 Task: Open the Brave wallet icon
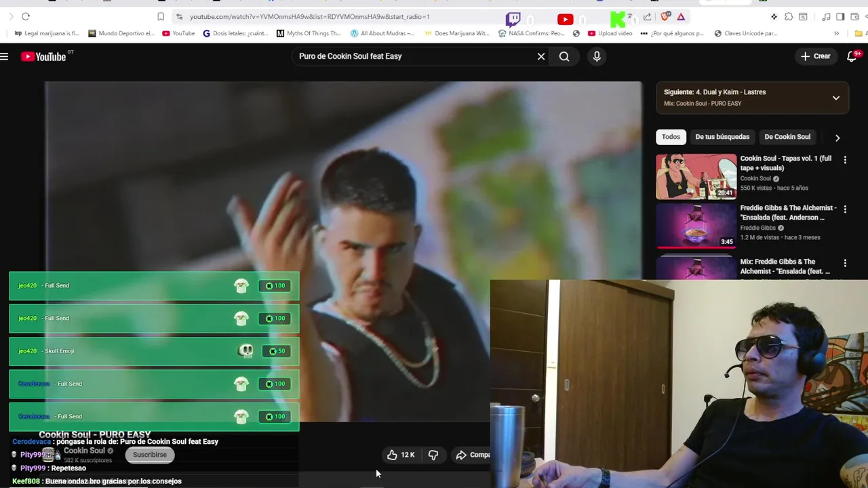[854, 16]
